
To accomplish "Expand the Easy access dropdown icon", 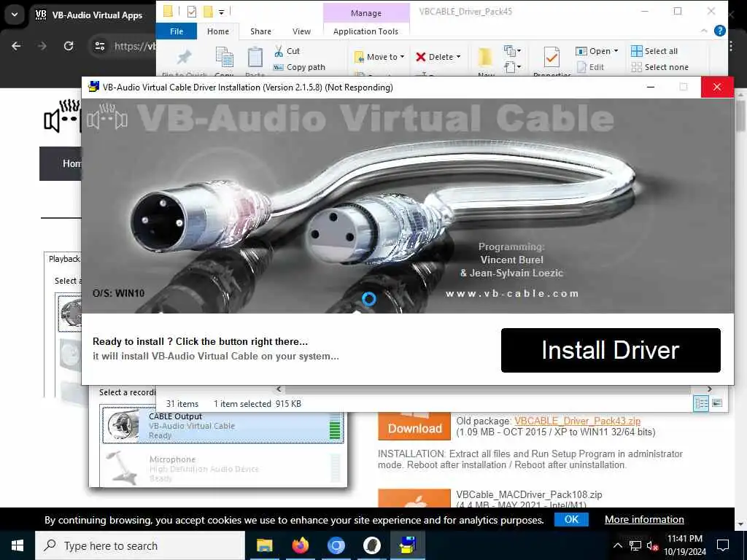I will (513, 67).
